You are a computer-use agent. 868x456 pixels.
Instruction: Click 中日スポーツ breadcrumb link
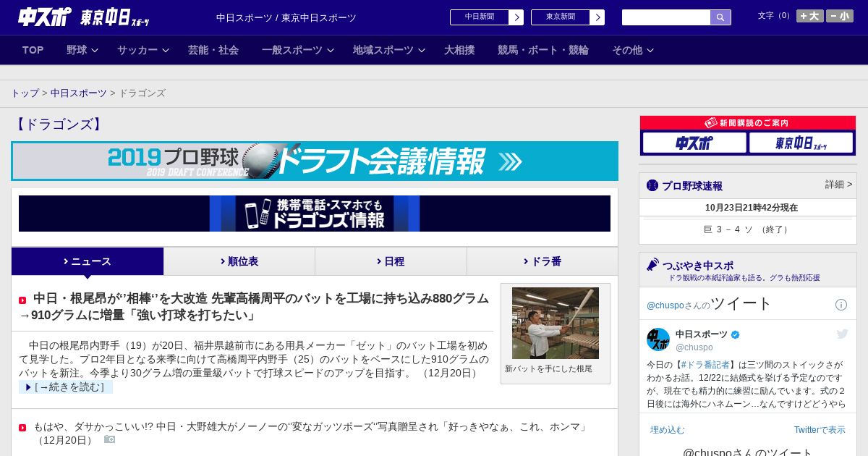tap(78, 93)
